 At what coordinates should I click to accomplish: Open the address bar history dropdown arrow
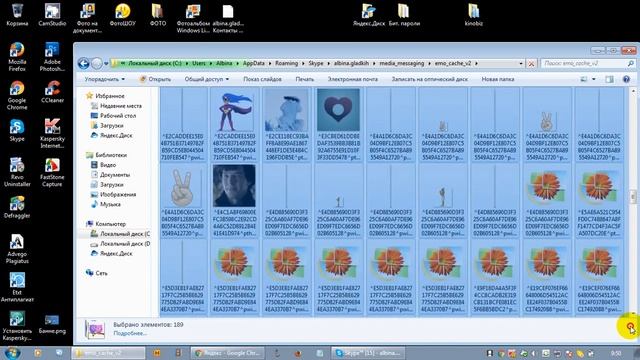pos(521,64)
